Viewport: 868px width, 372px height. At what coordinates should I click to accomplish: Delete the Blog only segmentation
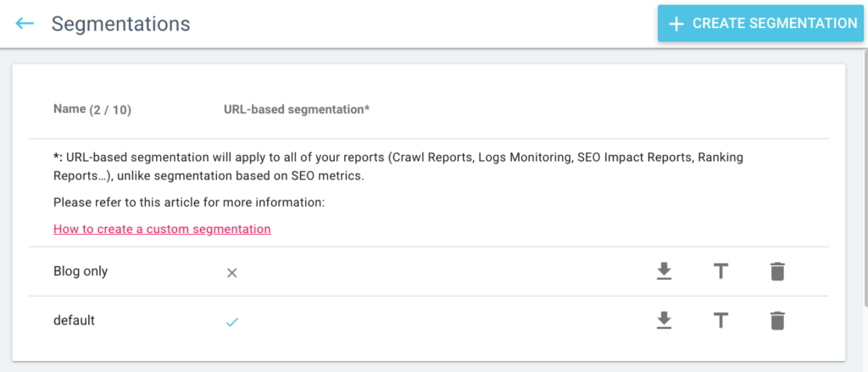[x=777, y=271]
